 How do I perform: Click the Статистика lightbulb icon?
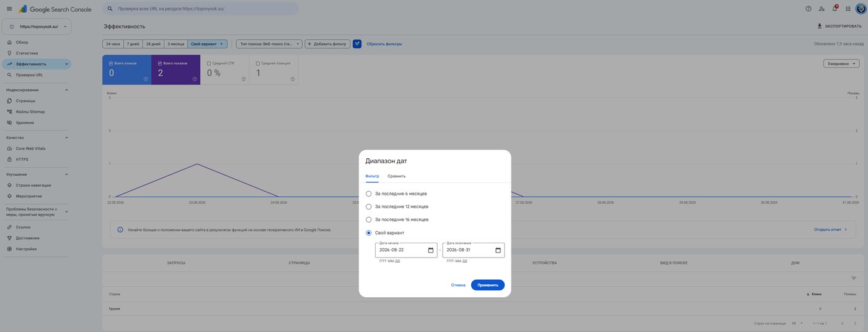[x=10, y=53]
